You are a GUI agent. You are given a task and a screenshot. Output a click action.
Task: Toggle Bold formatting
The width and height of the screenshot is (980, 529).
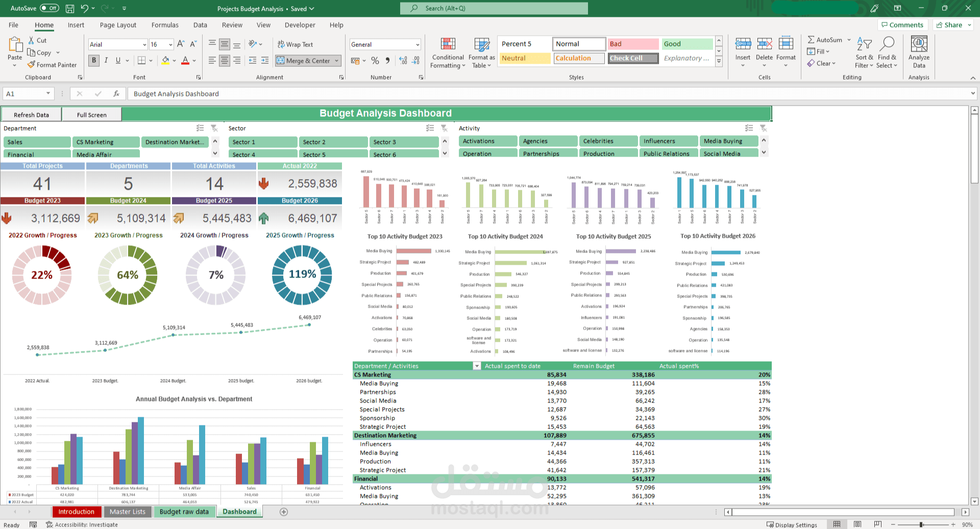[94, 61]
